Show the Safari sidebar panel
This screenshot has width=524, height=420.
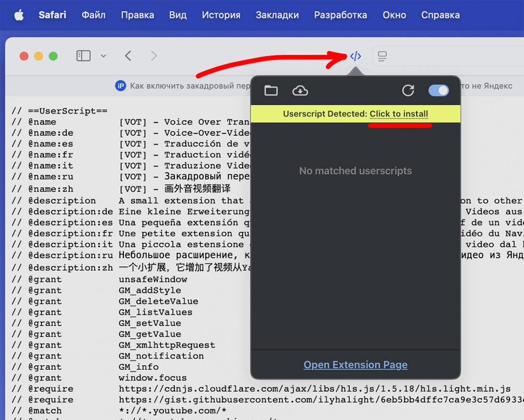coord(83,56)
